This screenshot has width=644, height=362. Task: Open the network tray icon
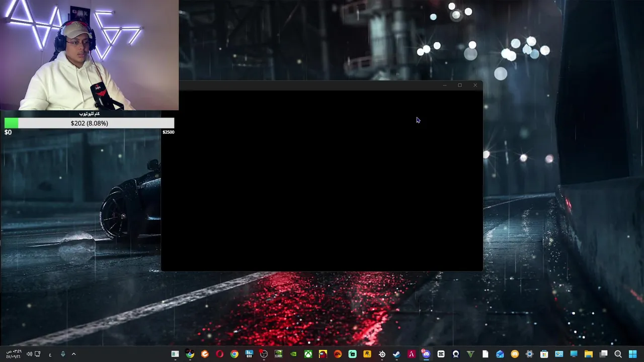[x=37, y=354]
